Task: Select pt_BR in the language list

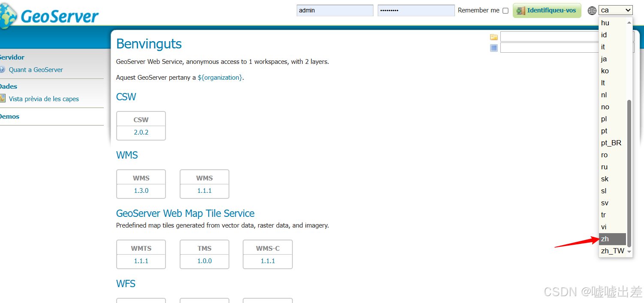Action: pos(613,143)
